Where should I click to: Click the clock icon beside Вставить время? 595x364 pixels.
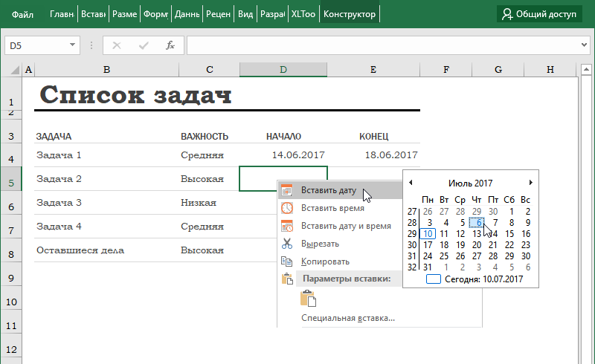pyautogui.click(x=286, y=208)
